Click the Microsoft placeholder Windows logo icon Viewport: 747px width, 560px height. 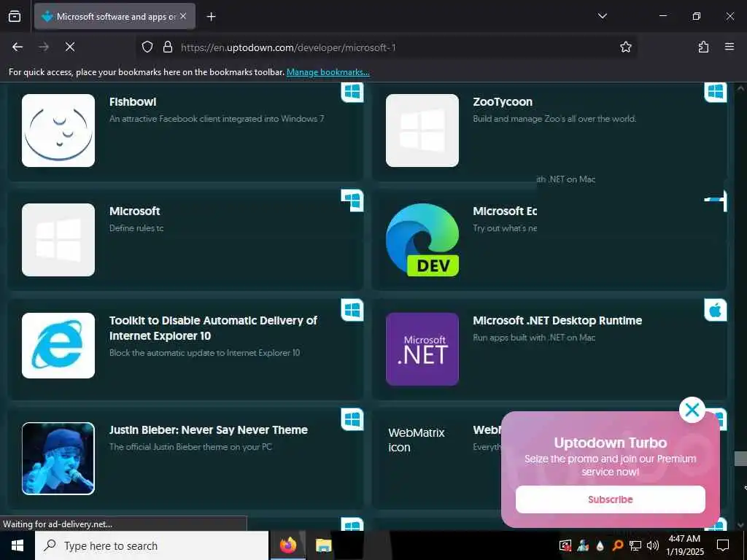click(x=58, y=240)
